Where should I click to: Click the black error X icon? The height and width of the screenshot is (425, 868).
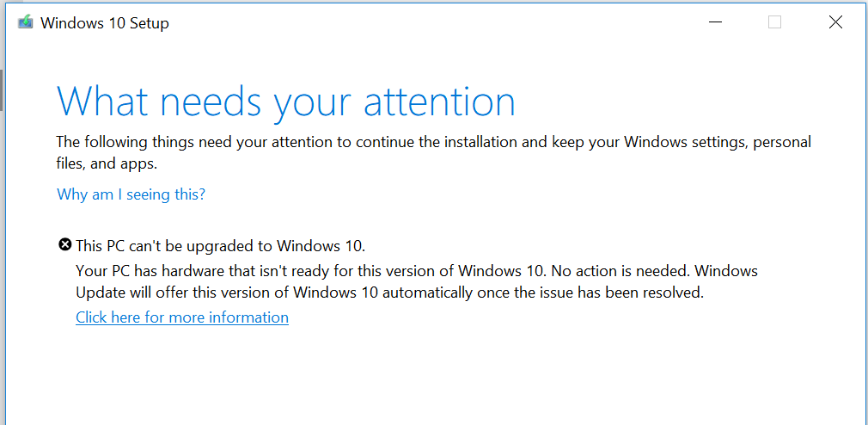click(x=64, y=244)
